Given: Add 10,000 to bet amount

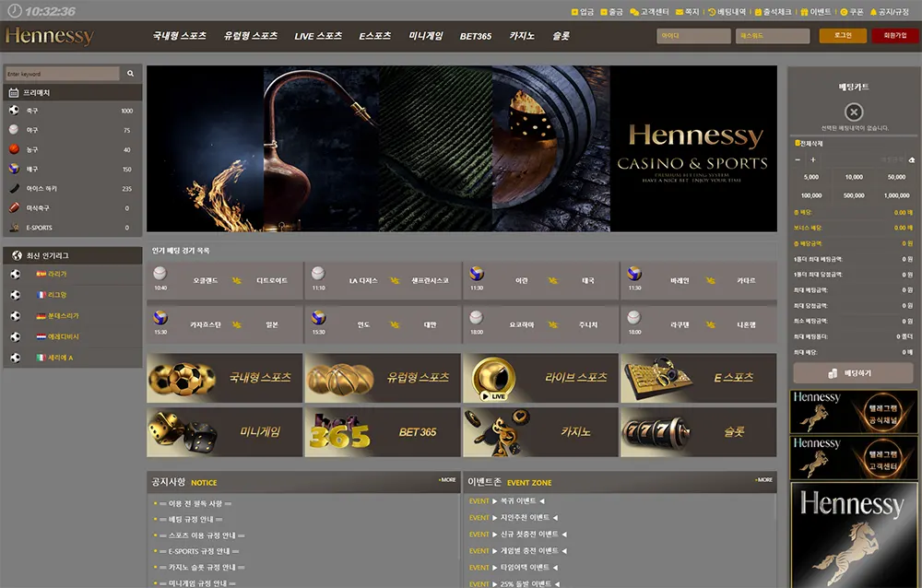Looking at the screenshot, I should 854,177.
